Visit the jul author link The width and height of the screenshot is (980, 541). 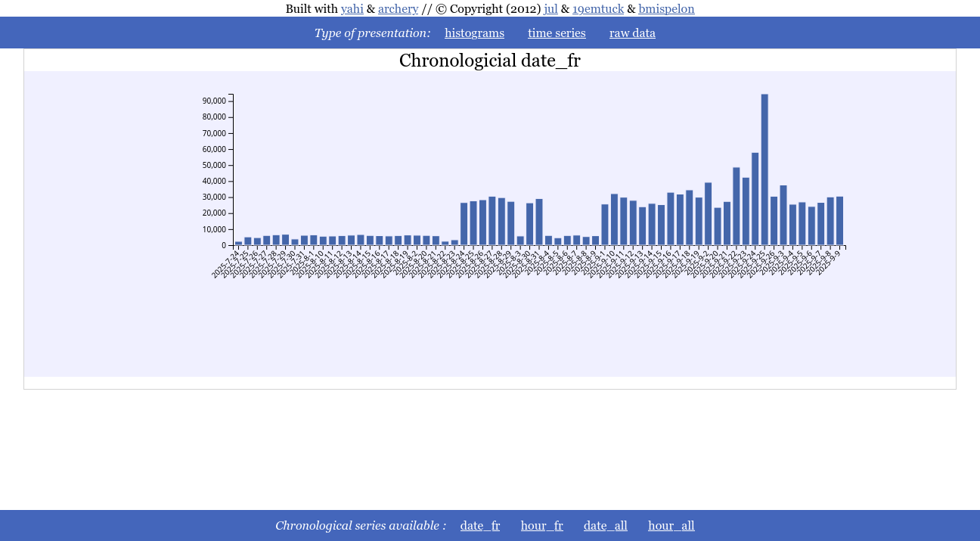pos(550,9)
